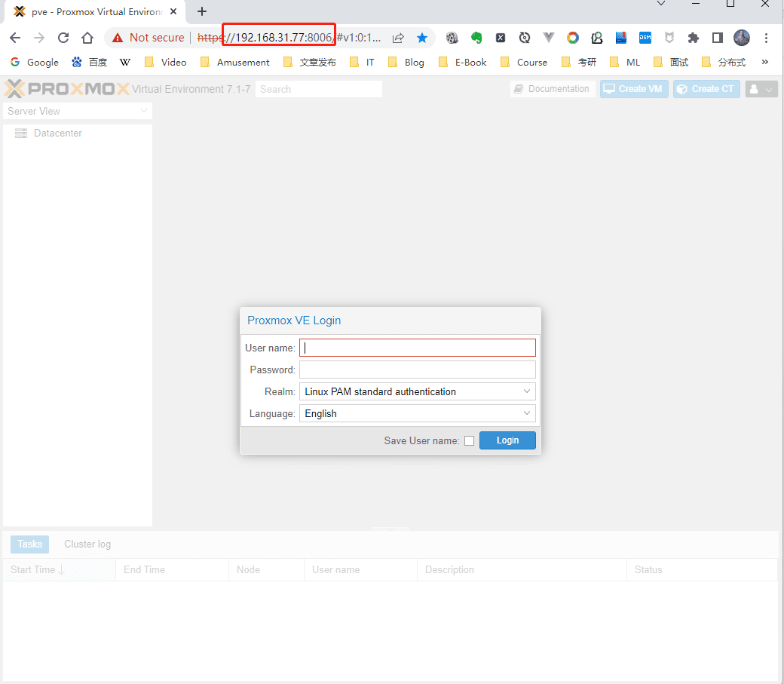
Task: Open the 文章发布 bookmark folder
Action: pyautogui.click(x=310, y=62)
